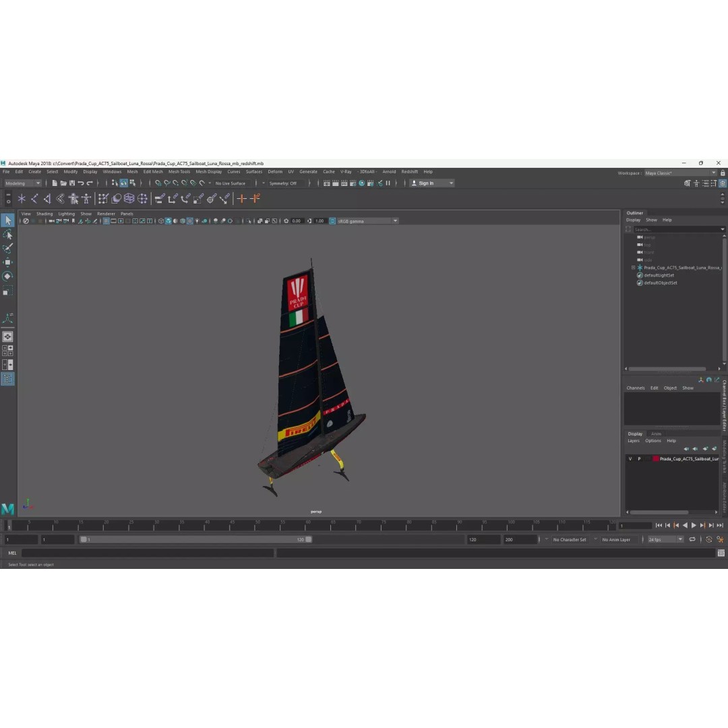
Task: Choose the Lasso select tool
Action: point(8,235)
